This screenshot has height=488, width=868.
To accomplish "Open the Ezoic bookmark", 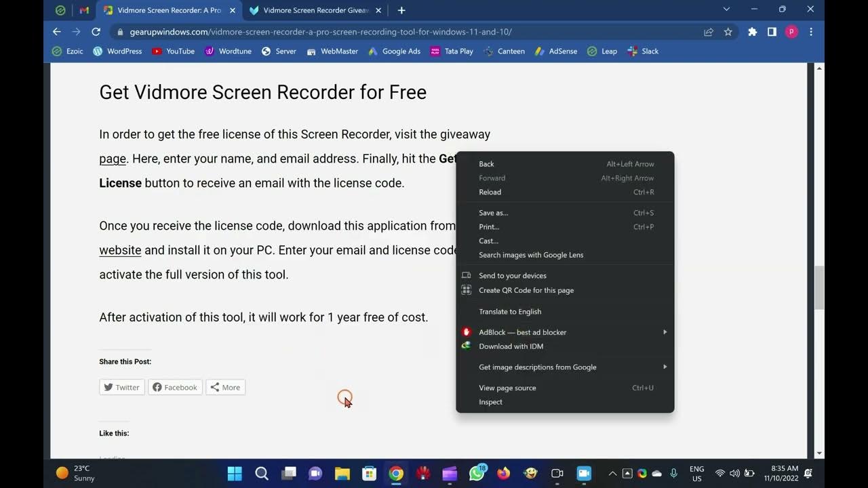I will [68, 52].
